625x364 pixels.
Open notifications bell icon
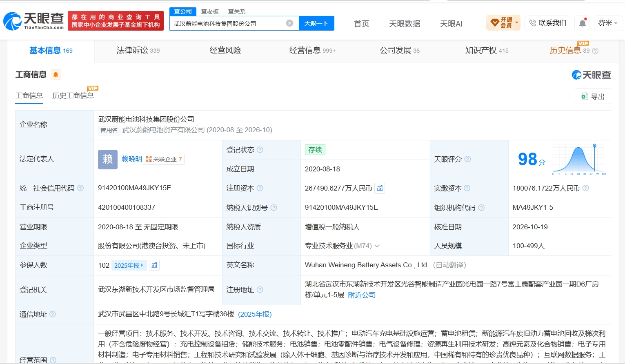(x=583, y=23)
